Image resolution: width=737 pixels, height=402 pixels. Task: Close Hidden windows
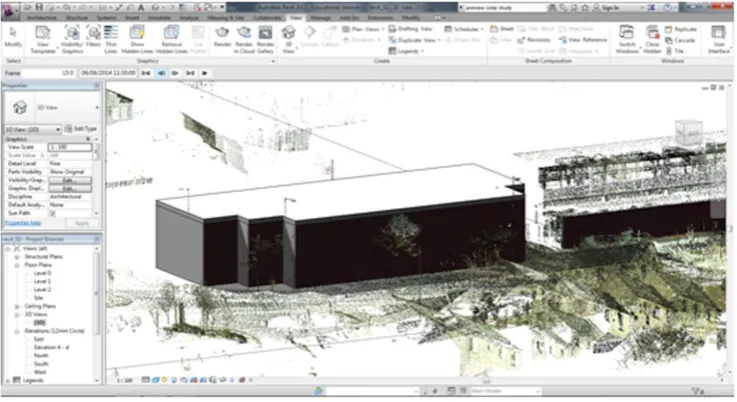(x=652, y=39)
